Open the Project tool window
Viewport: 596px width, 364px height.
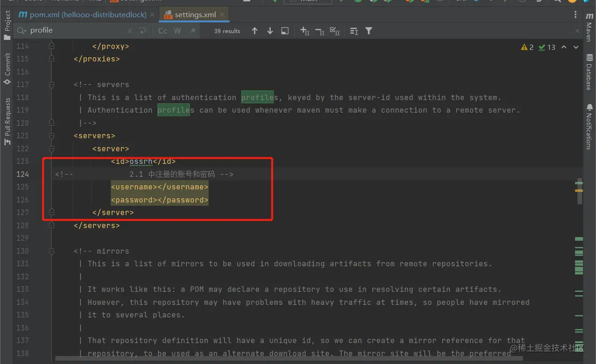(7, 26)
